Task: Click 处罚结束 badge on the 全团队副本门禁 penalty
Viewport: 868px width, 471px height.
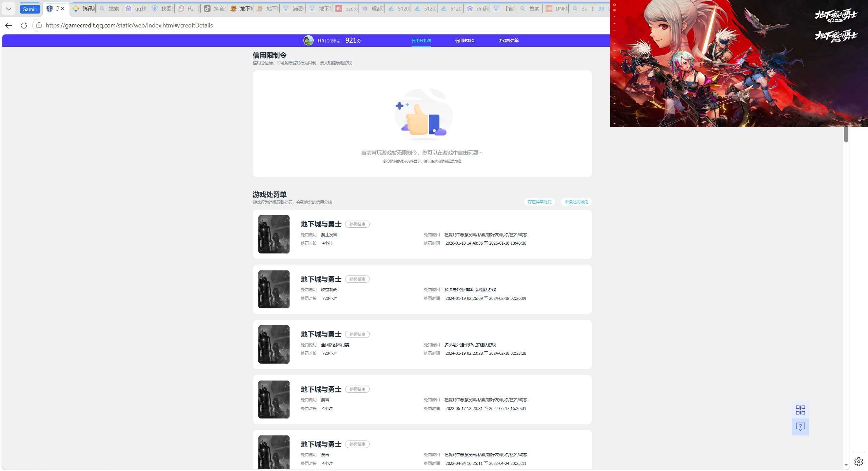Action: [357, 334]
